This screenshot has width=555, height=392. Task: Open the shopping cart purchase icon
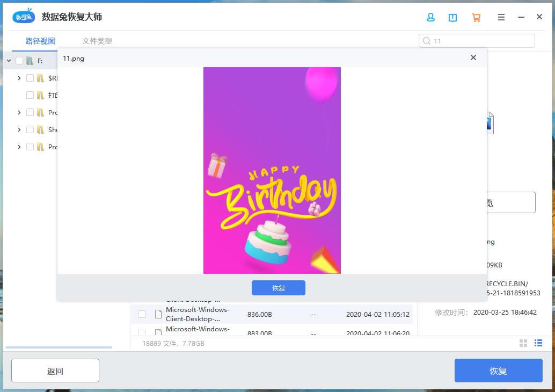[x=476, y=17]
